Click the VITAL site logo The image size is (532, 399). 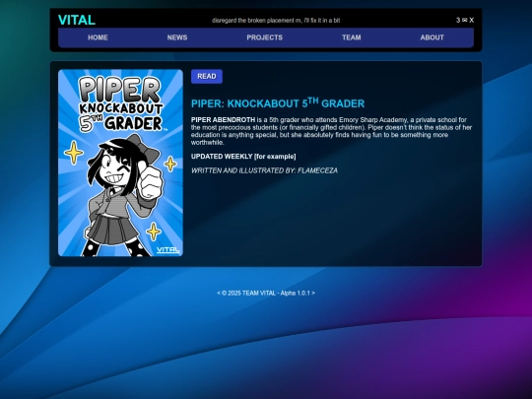coord(77,20)
